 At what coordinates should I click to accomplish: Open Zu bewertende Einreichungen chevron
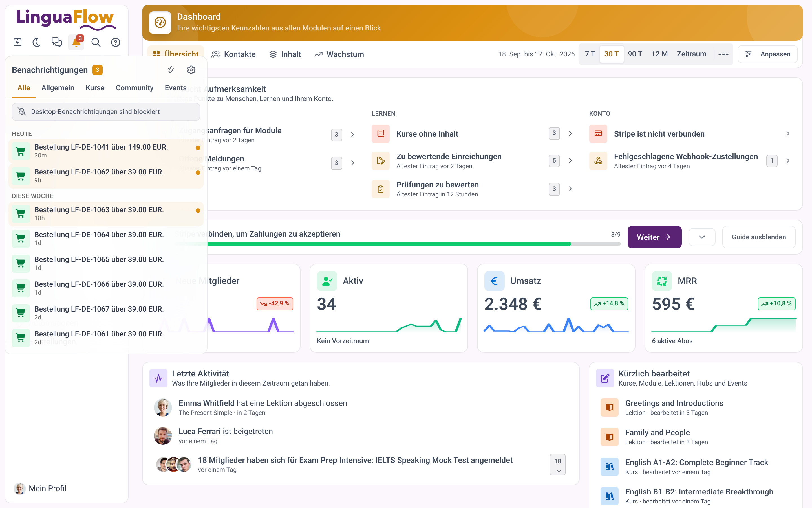point(570,161)
